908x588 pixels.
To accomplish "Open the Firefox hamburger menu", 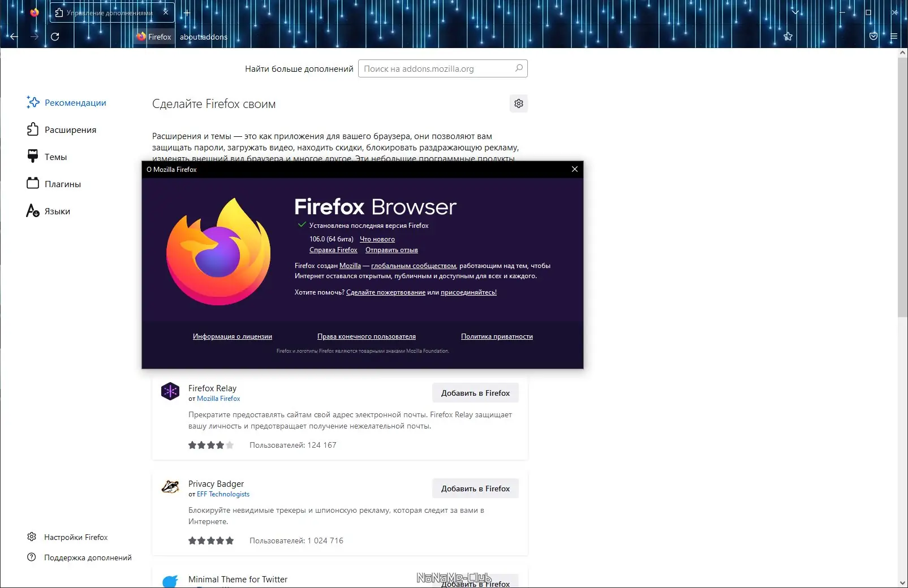I will (894, 36).
